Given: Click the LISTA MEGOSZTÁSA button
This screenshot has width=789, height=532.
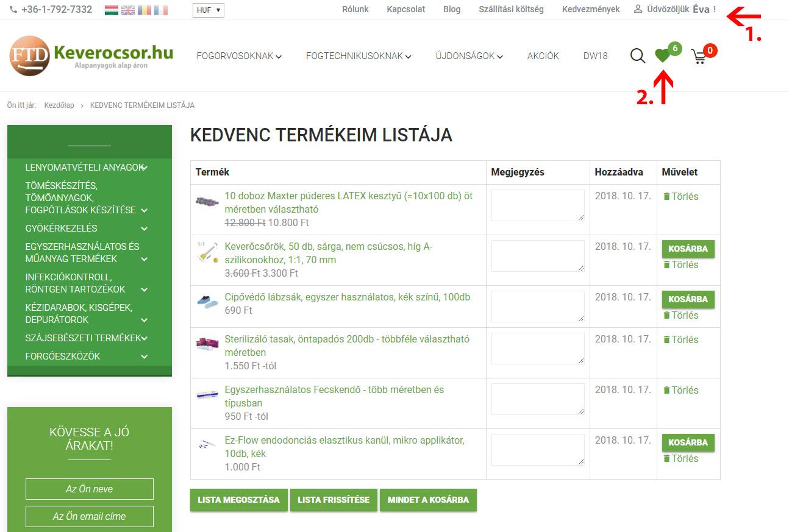Looking at the screenshot, I should tap(238, 500).
